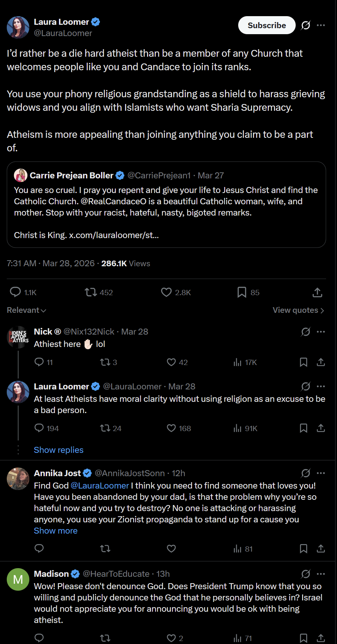Like Madison's reply

171,638
